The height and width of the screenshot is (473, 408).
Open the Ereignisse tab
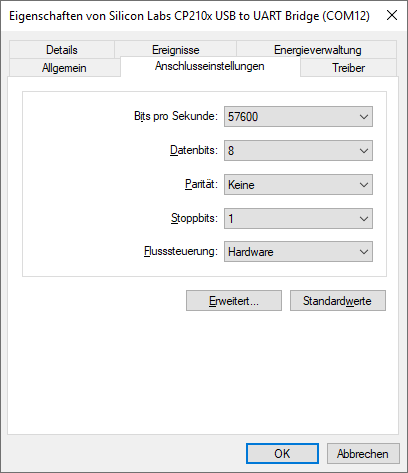[176, 50]
